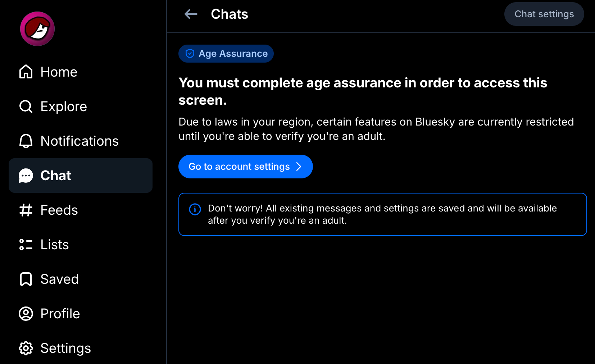
Task: Click the shield icon in Age Assurance badge
Action: click(x=190, y=54)
